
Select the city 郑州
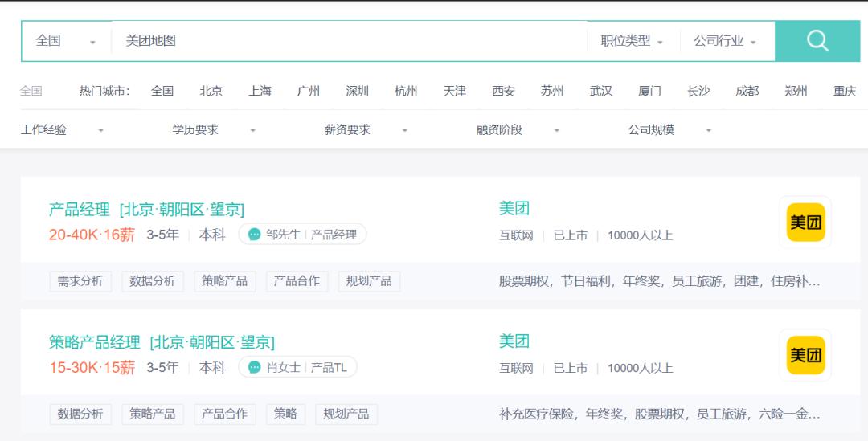tap(796, 92)
